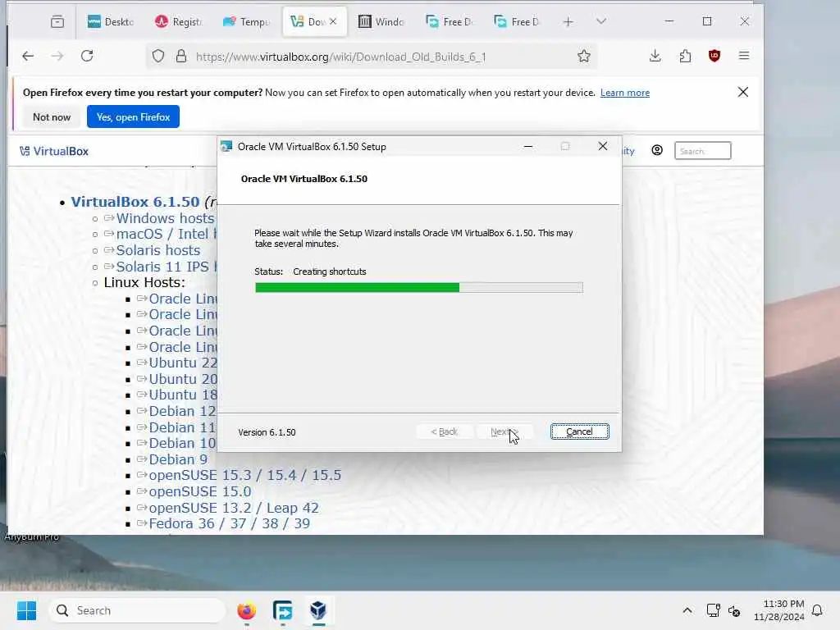Open Fedora 36 / 37 / 38 / 39 link
840x630 pixels.
coord(230,523)
